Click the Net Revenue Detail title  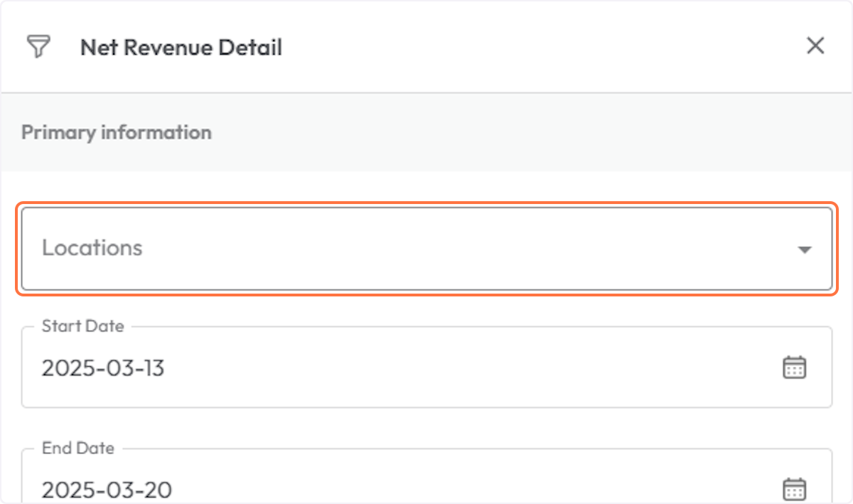pos(181,47)
